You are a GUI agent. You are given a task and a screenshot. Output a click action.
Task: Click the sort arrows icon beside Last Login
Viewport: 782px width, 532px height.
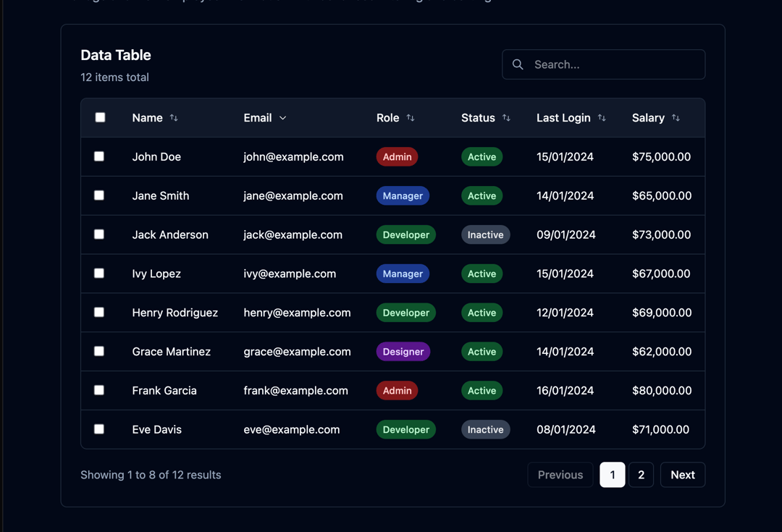[602, 118]
